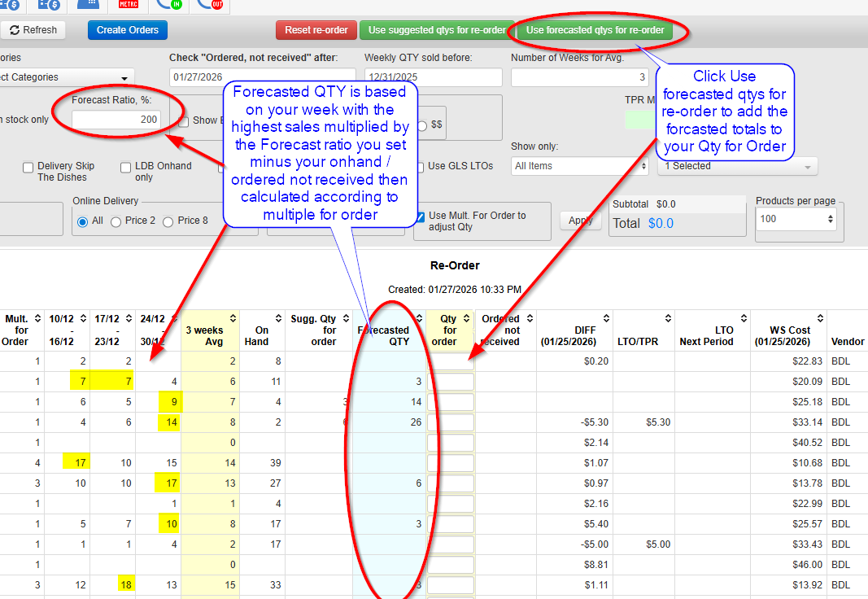This screenshot has height=599, width=868.
Task: Click Qty for order box in $33.14 row
Action: (451, 422)
